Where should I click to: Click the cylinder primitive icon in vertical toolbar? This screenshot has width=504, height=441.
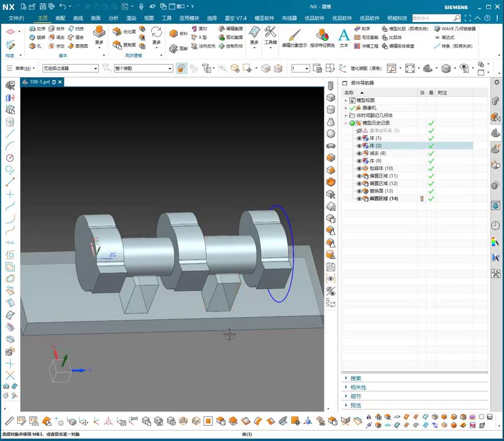[x=331, y=110]
